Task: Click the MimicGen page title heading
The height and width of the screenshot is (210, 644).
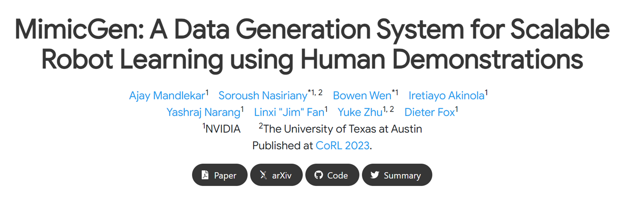Action: point(312,44)
